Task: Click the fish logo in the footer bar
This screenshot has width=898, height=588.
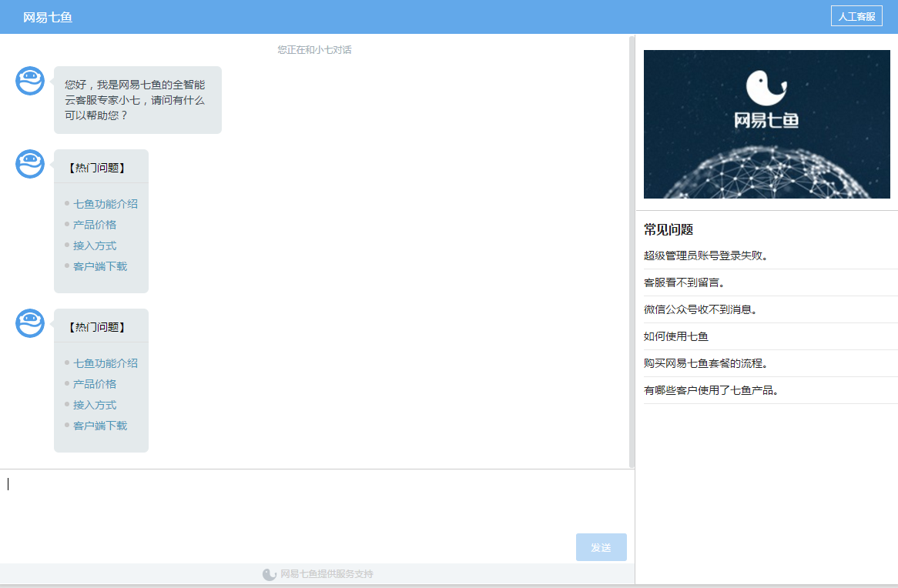Action: 270,574
